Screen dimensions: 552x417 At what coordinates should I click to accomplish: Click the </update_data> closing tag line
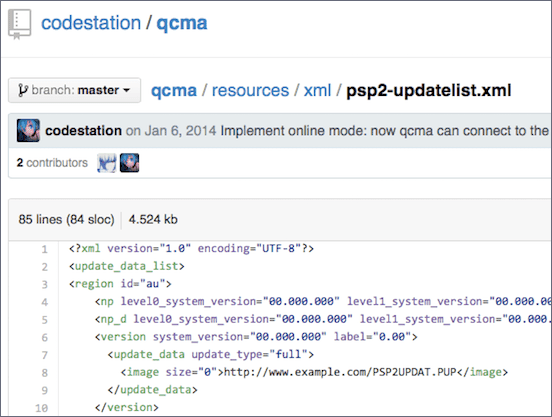[152, 390]
